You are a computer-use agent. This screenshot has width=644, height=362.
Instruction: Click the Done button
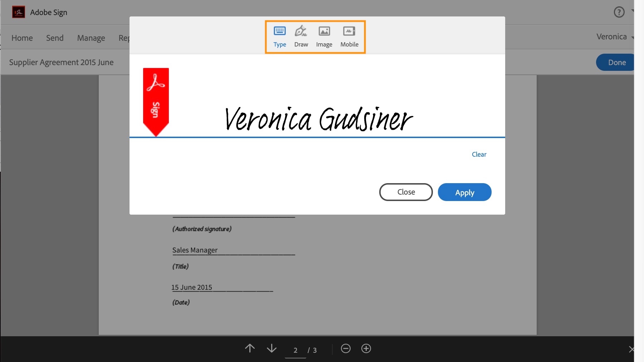tap(616, 62)
